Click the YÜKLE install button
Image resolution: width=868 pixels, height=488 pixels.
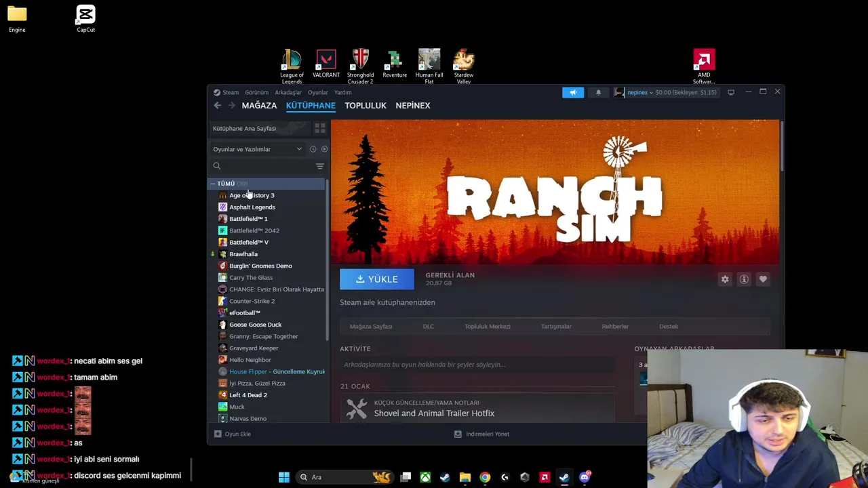[377, 279]
